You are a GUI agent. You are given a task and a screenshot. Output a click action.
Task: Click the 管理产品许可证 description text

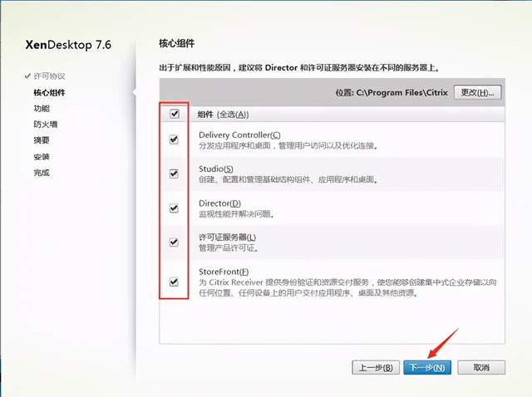pyautogui.click(x=229, y=248)
